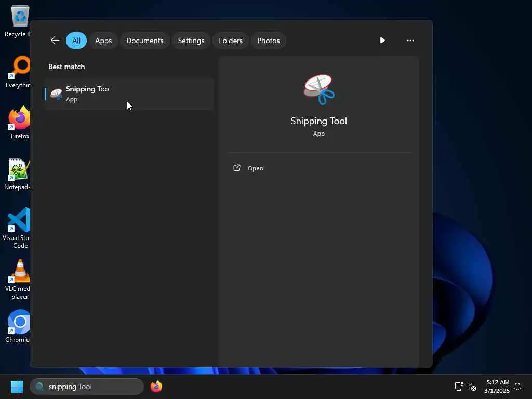Launch Firefox from the taskbar

pos(156,387)
